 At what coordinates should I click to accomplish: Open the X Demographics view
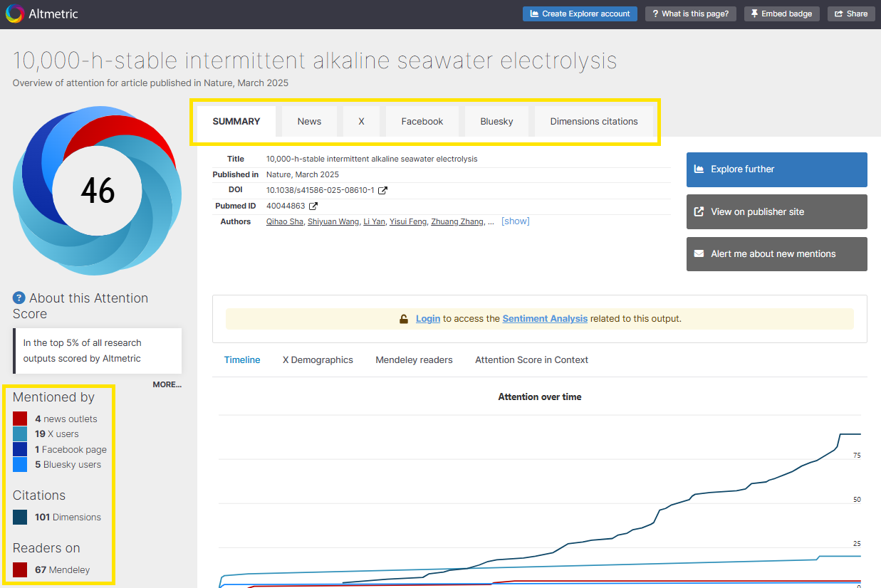[318, 360]
